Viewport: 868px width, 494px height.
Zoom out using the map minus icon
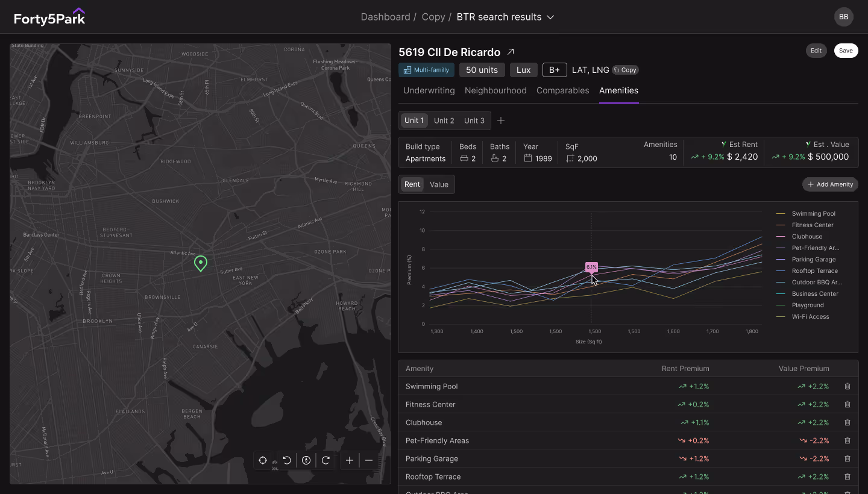(369, 460)
